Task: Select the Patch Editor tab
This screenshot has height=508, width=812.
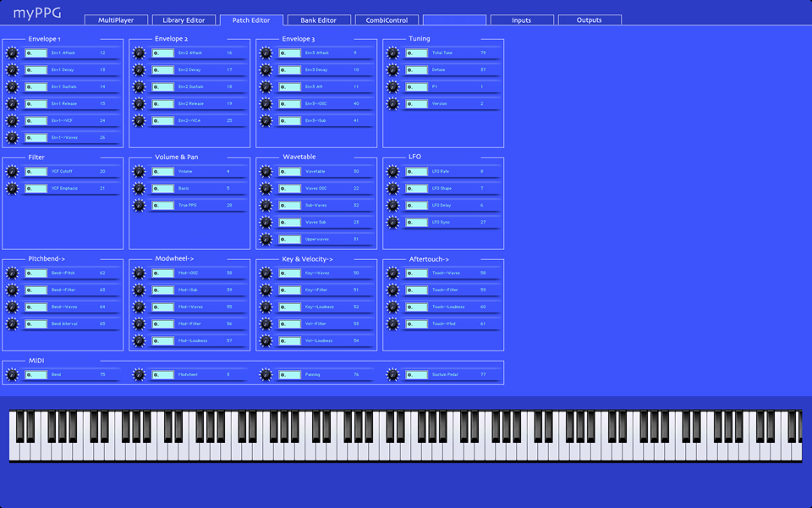Action: pos(251,20)
